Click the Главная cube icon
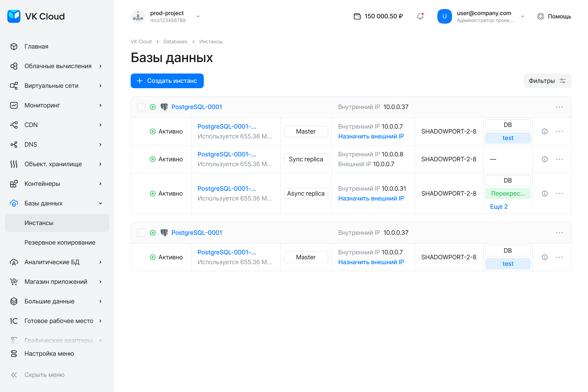The image size is (588, 392). (x=14, y=47)
